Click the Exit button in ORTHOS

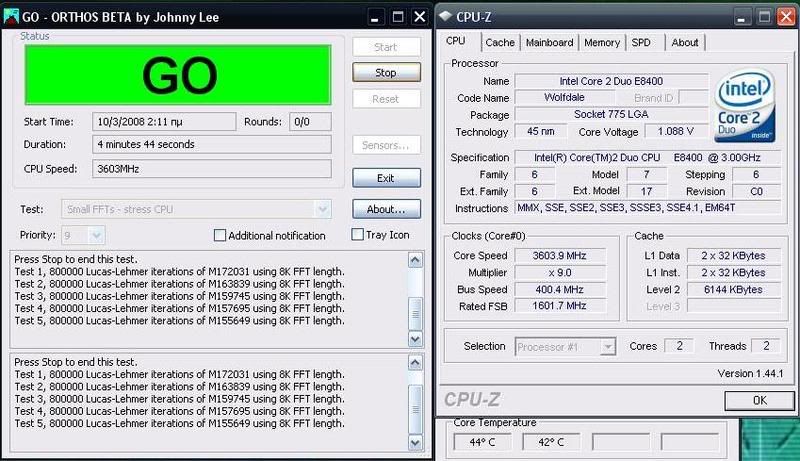click(386, 178)
